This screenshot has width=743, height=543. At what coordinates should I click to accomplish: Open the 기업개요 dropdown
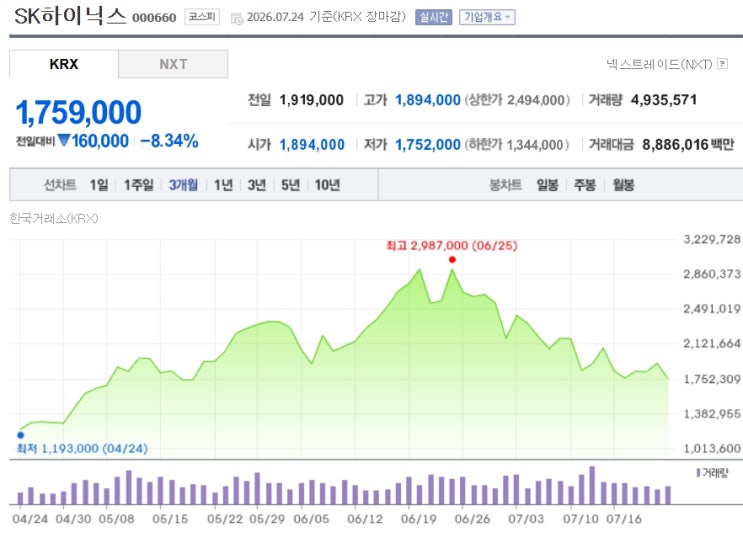[x=487, y=17]
